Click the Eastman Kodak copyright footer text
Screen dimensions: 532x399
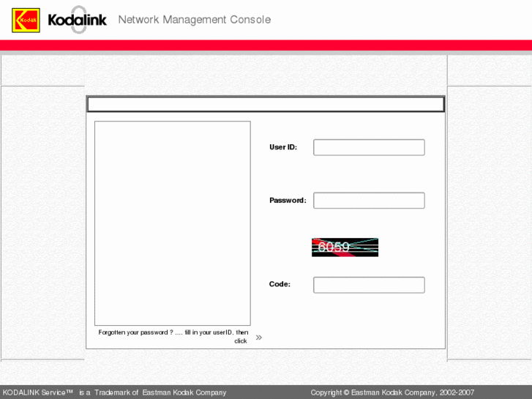[392, 392]
